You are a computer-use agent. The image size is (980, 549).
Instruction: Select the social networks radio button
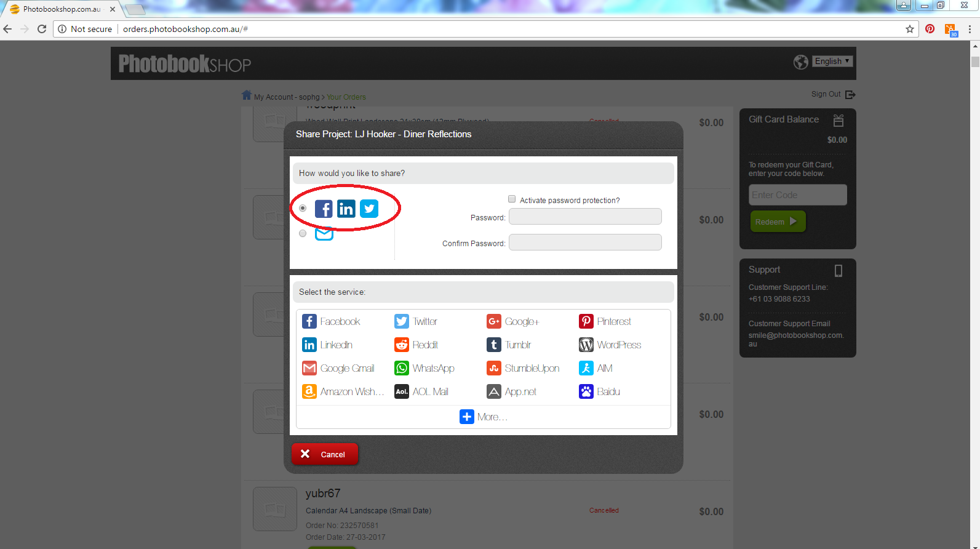tap(303, 208)
